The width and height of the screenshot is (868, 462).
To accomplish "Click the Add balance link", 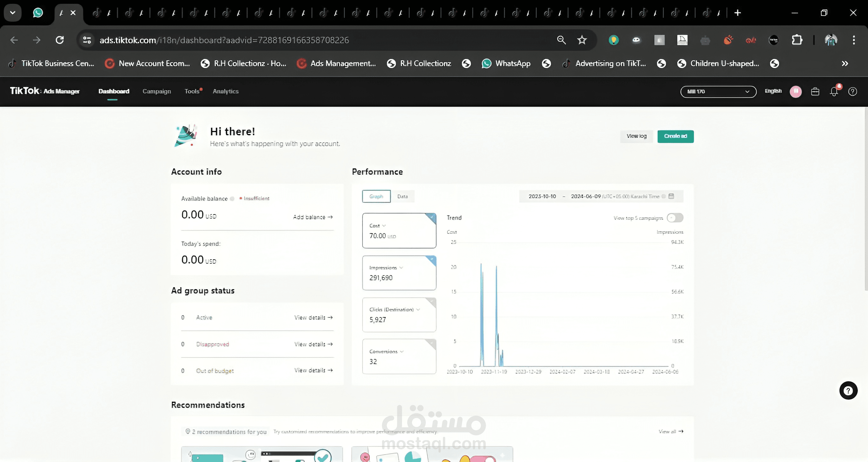I will (x=313, y=217).
